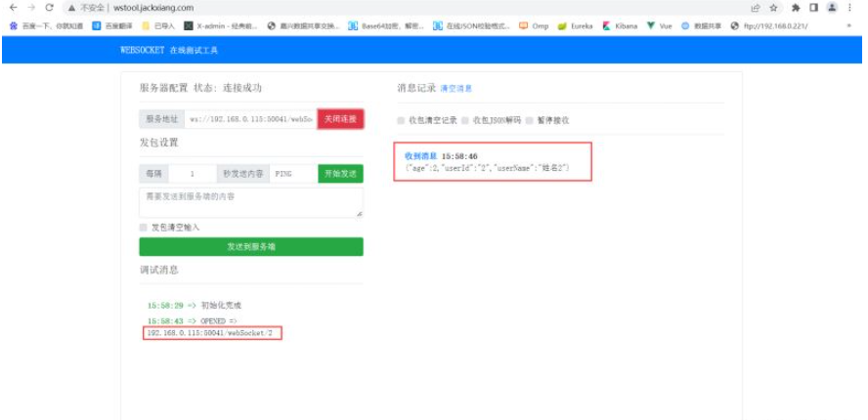Open the X-admin bookmark
Screen dimensions: 868x420
221,26
